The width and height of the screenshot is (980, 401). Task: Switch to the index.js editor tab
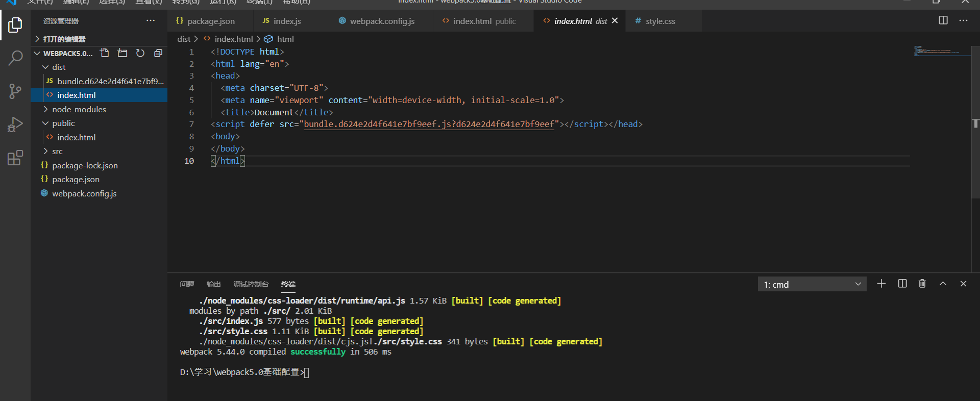[x=291, y=21]
